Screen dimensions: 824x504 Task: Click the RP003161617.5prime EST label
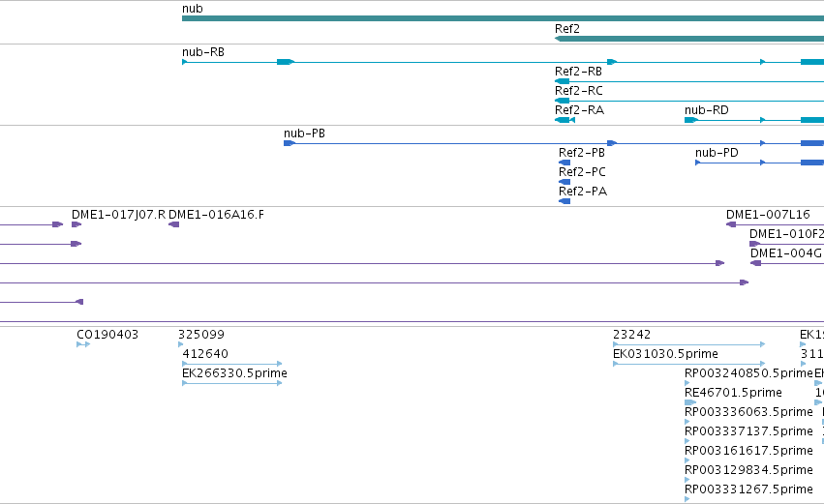[748, 451]
